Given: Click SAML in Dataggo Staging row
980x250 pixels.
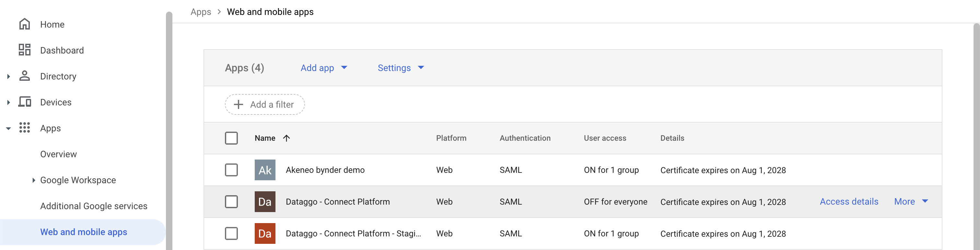Looking at the screenshot, I should 510,233.
